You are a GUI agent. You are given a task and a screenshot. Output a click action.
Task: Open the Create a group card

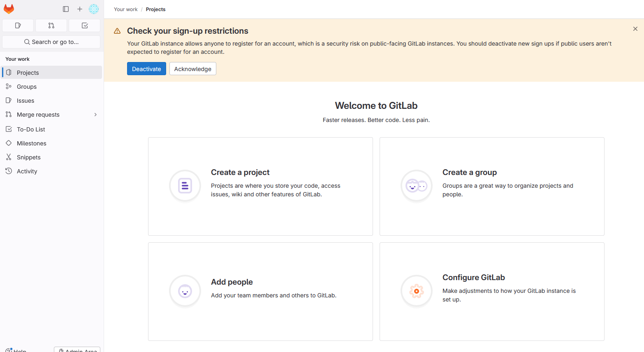point(492,186)
